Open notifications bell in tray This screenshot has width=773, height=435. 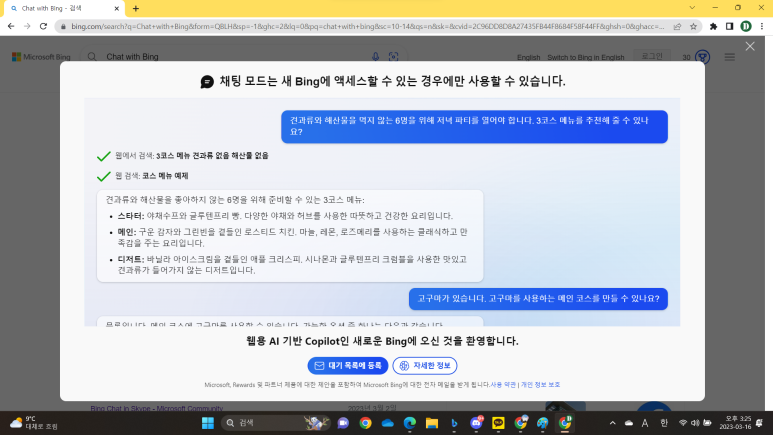pos(760,423)
